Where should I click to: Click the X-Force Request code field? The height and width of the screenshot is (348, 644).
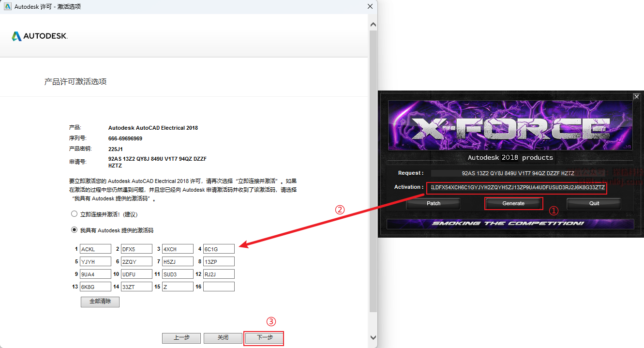click(x=518, y=173)
